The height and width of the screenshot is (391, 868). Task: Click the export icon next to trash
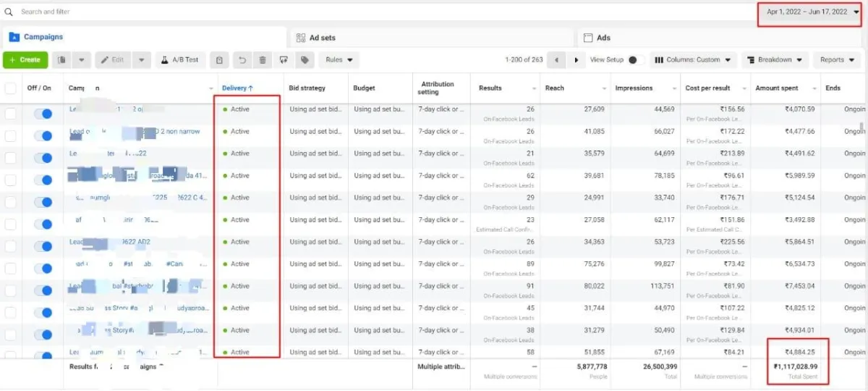pos(284,60)
